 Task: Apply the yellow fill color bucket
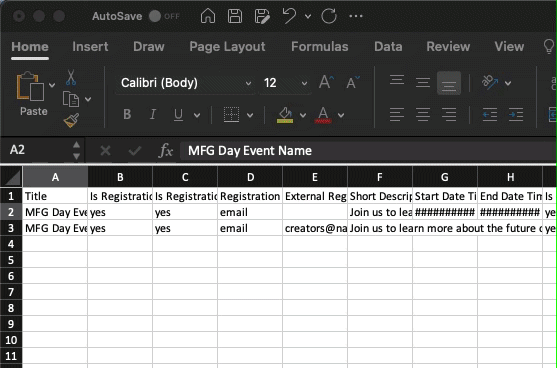pyautogui.click(x=285, y=115)
